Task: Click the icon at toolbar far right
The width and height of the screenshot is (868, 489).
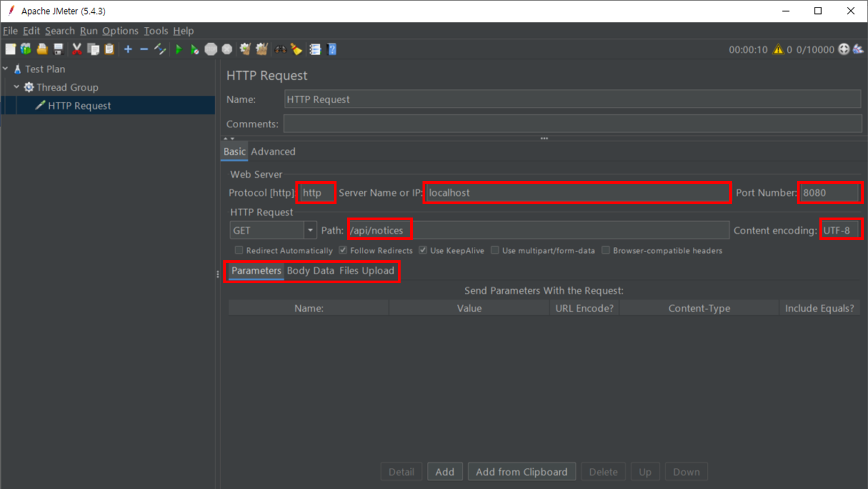Action: tap(858, 49)
